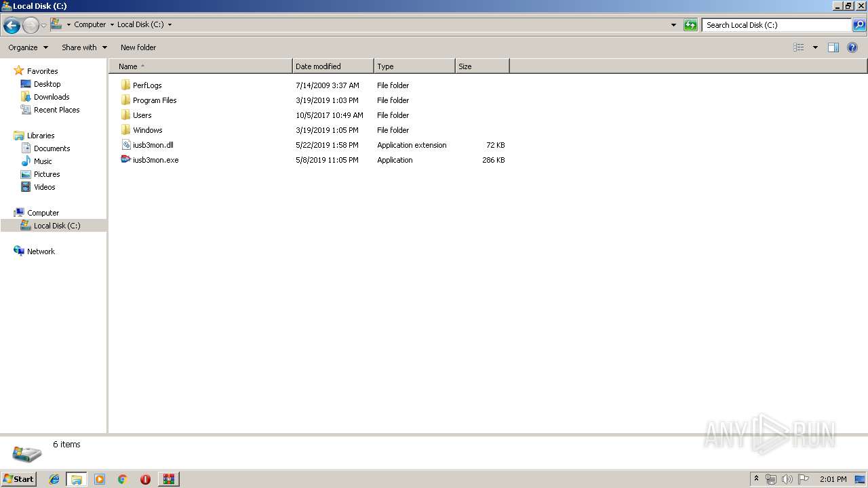This screenshot has height=488, width=868.
Task: Open Action Center flag icon
Action: (x=804, y=479)
